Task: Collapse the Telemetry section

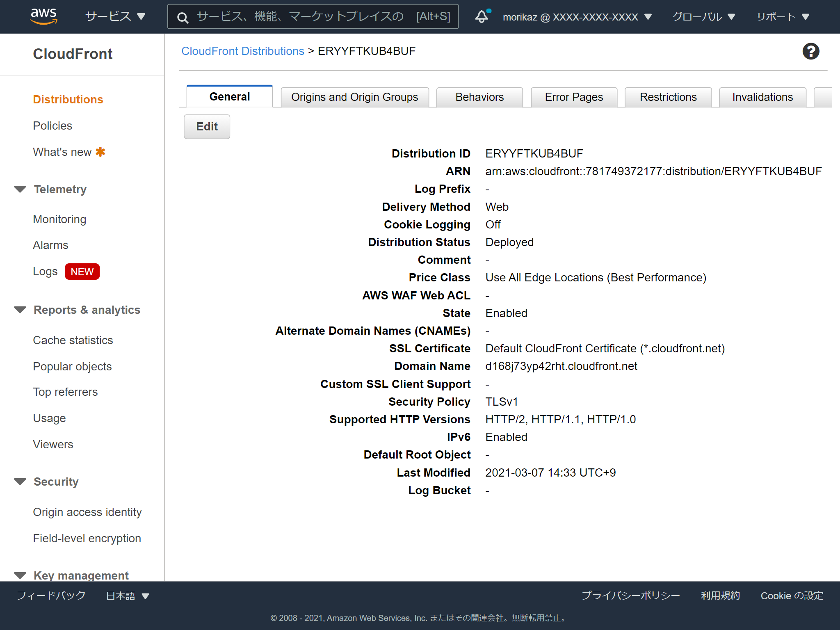Action: (20, 189)
